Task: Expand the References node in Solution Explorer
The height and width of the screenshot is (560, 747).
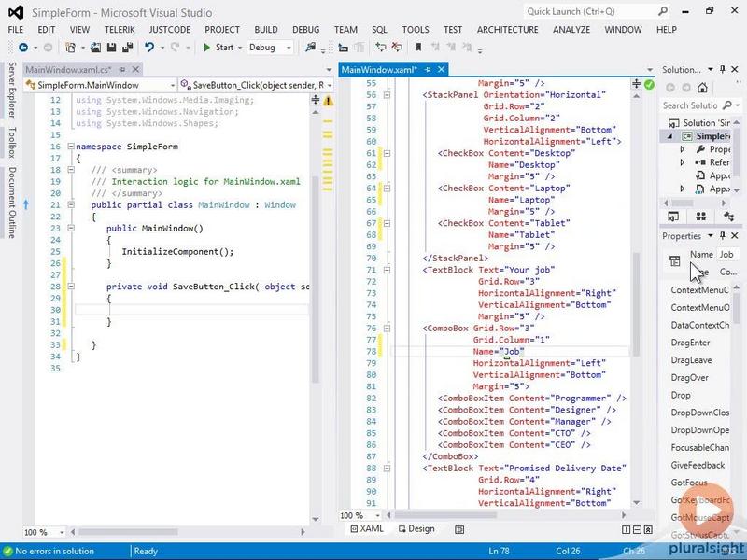Action: coord(683,162)
